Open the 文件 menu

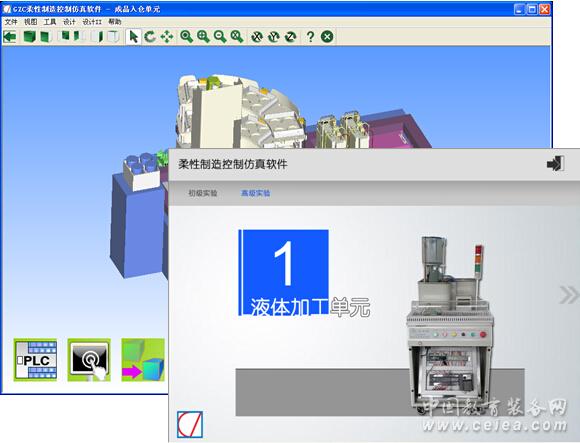(11, 22)
